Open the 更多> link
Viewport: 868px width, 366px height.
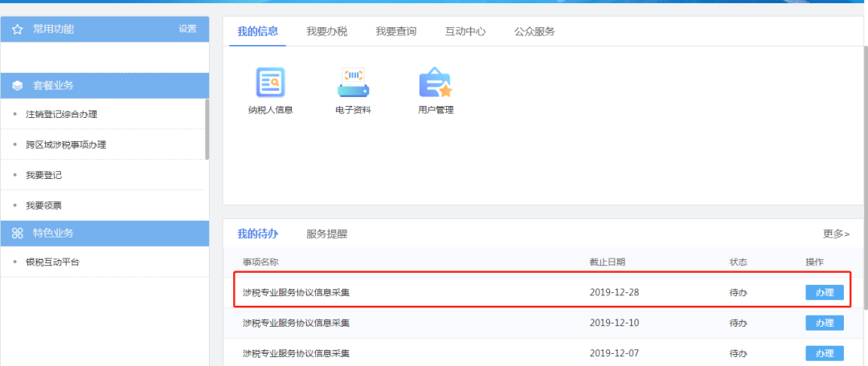tap(836, 234)
